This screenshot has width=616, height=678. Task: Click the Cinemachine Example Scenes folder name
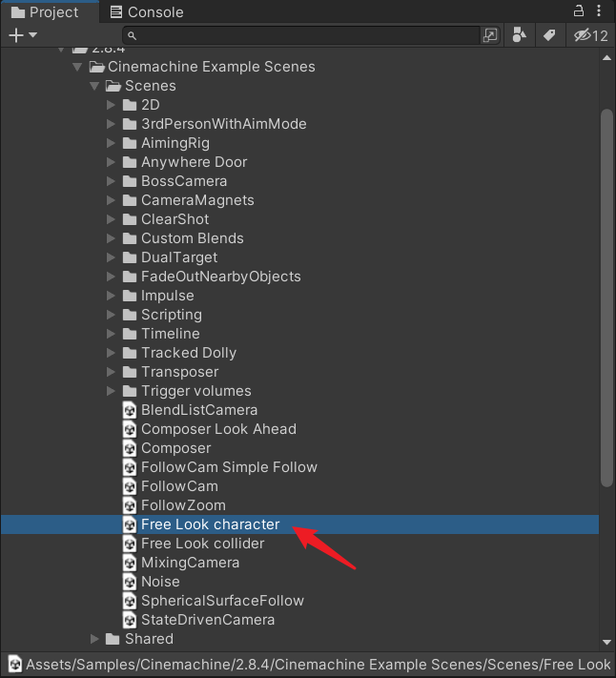tap(212, 67)
